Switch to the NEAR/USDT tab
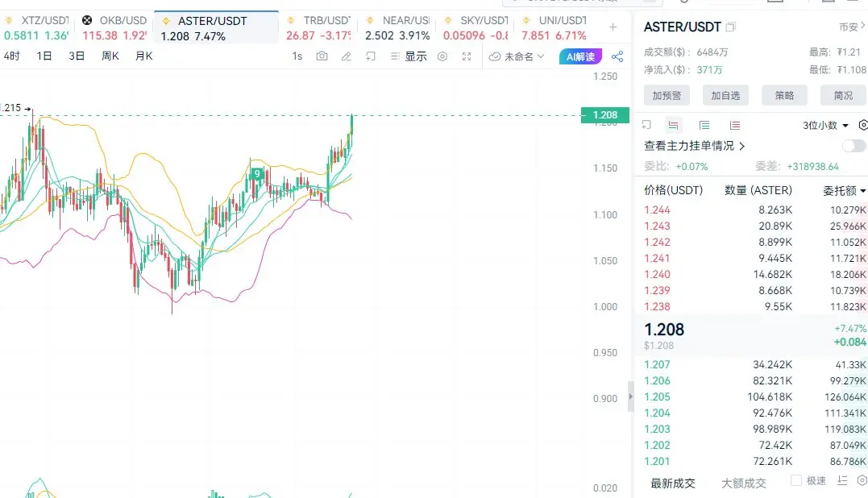868x498 pixels. (x=397, y=27)
